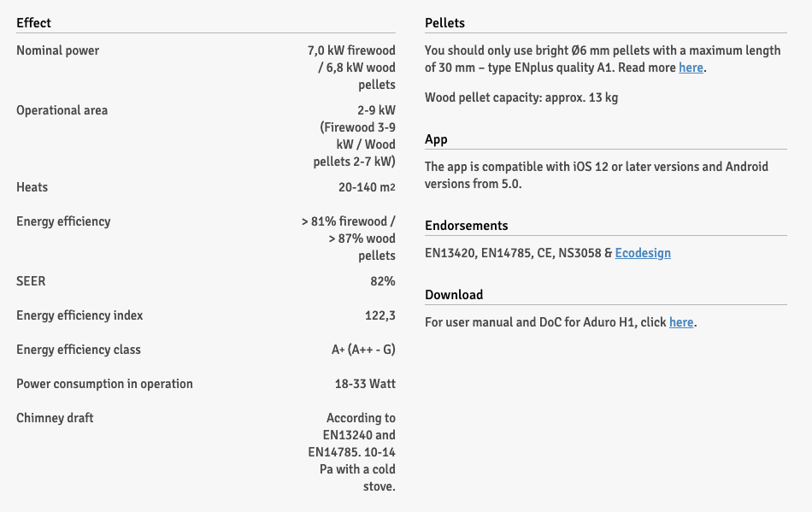
Task: Click the Power consumption in operation label
Action: [x=104, y=384]
